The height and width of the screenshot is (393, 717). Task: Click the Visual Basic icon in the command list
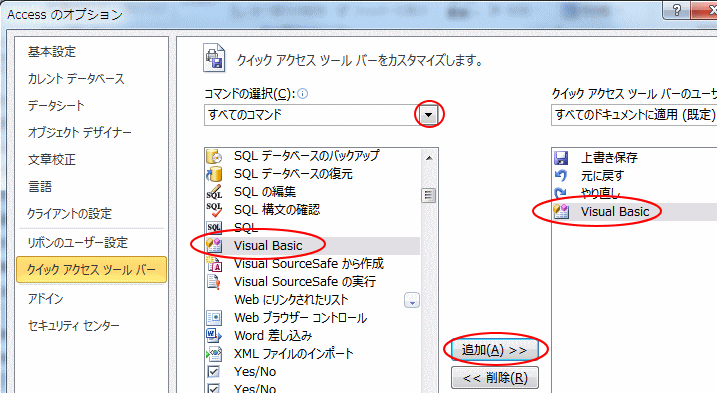[x=214, y=246]
